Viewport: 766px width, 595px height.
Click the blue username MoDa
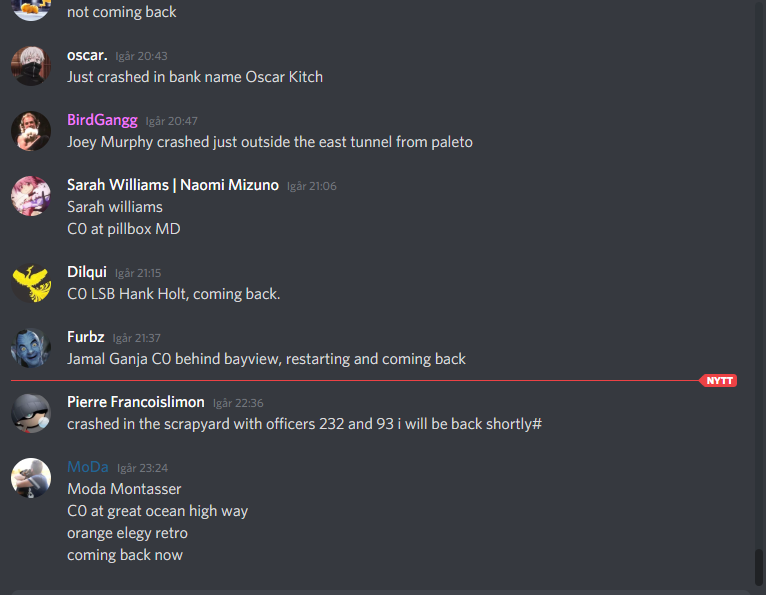(88, 467)
